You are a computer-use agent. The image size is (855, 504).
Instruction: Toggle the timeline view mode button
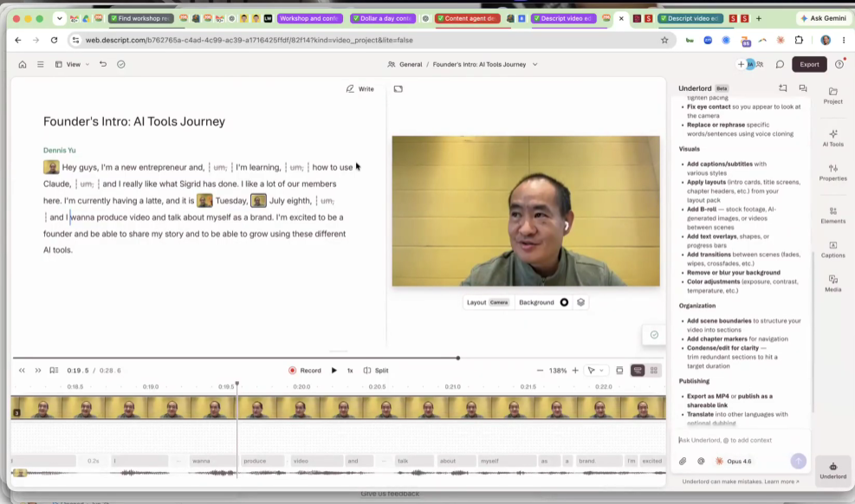[637, 371]
